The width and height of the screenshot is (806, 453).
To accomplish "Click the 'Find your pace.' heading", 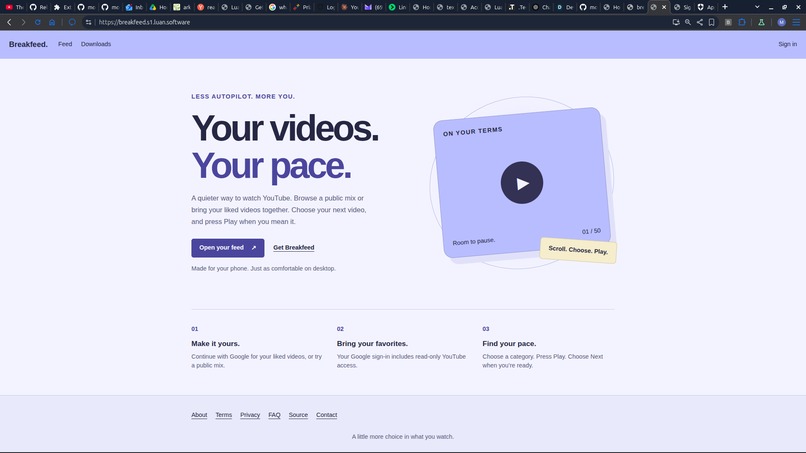I will click(509, 343).
